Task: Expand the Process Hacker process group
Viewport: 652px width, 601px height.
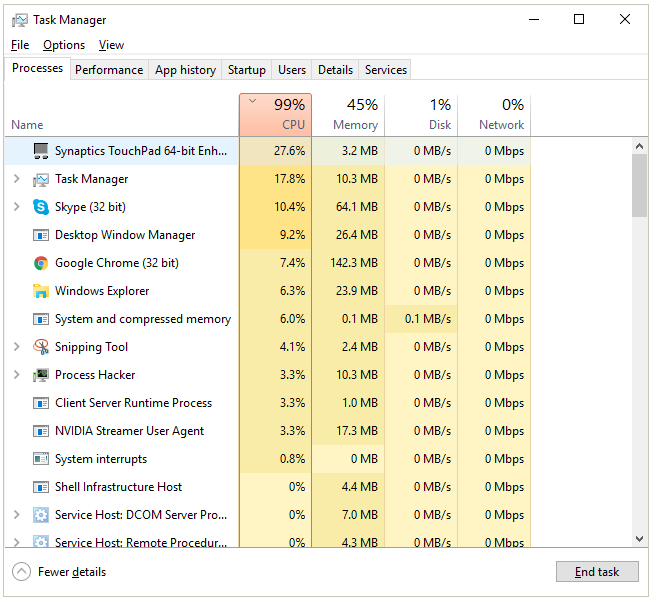Action: point(17,375)
